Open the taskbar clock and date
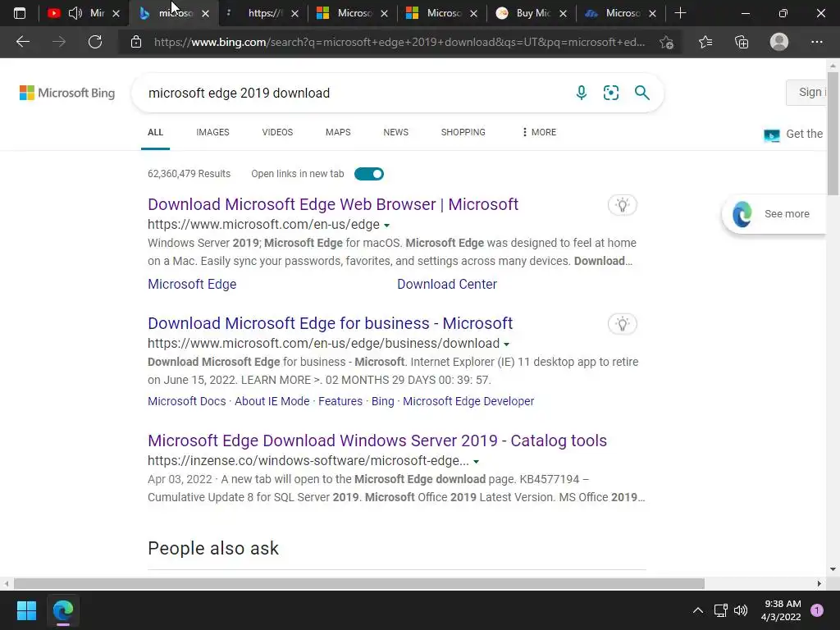This screenshot has height=630, width=840. pos(781,610)
